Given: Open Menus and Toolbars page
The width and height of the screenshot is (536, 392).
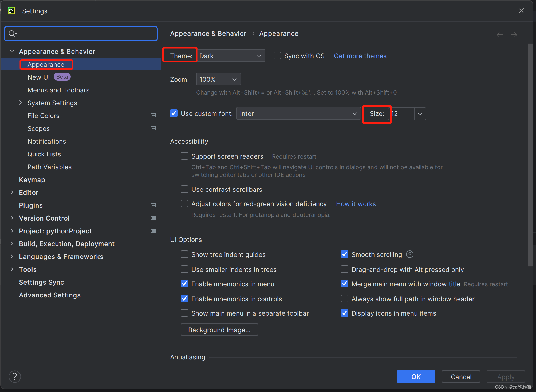Looking at the screenshot, I should (x=58, y=90).
